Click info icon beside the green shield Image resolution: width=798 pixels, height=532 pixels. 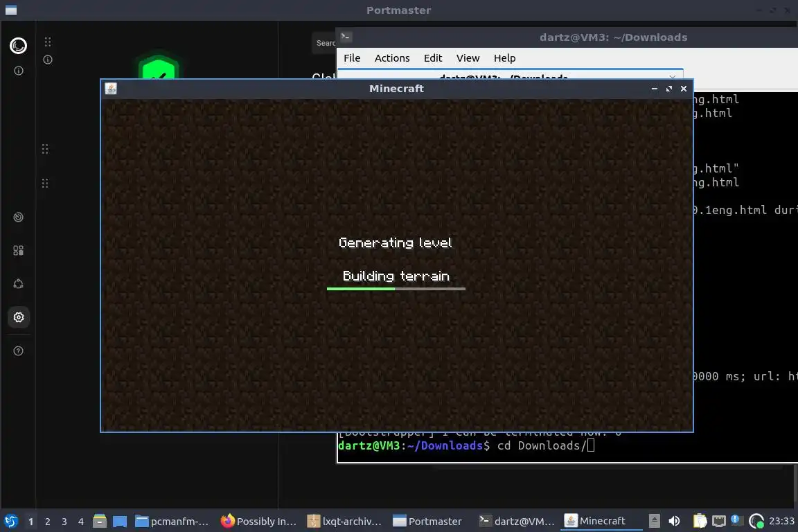tap(48, 60)
